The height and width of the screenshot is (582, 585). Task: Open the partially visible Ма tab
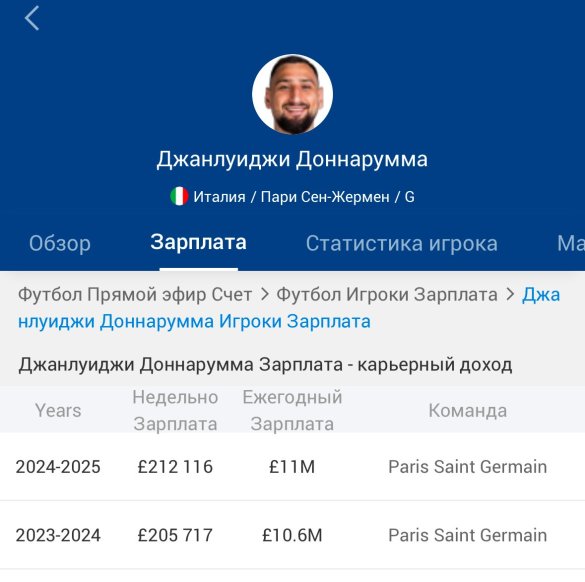point(571,243)
